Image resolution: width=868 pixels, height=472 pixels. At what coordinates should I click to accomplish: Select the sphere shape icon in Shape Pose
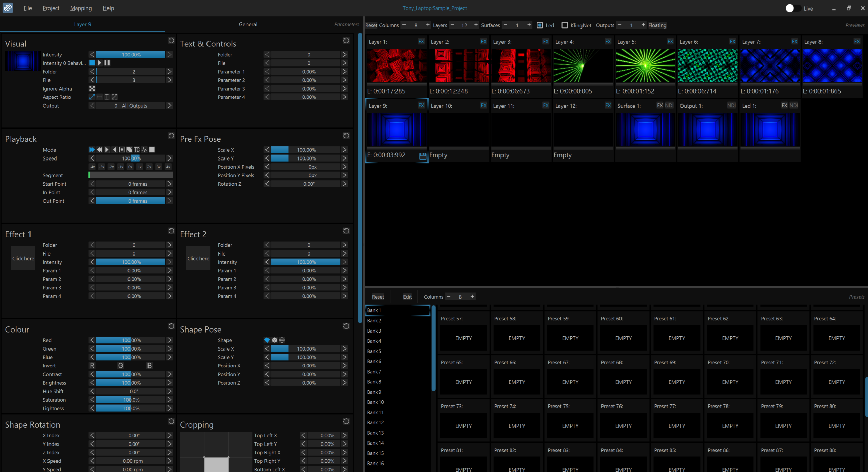tap(282, 340)
